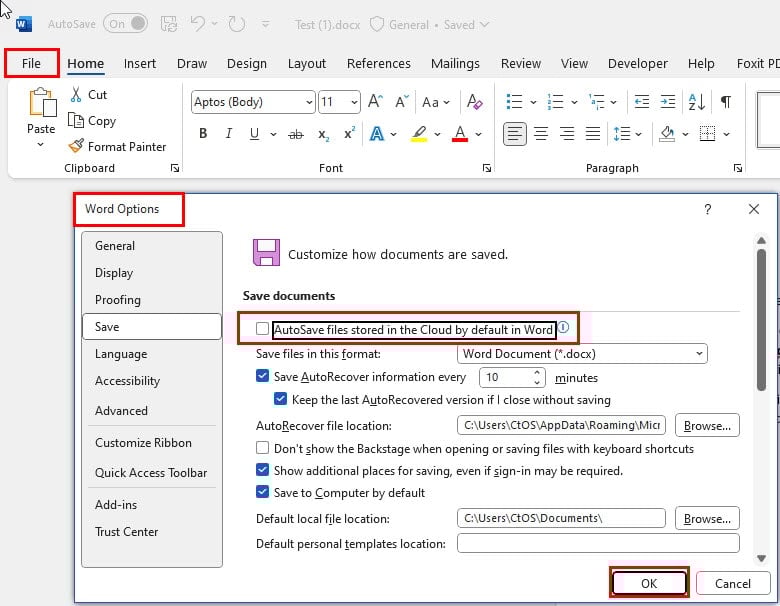Open Font dialog launcher
Image resolution: width=780 pixels, height=606 pixels.
tap(487, 168)
